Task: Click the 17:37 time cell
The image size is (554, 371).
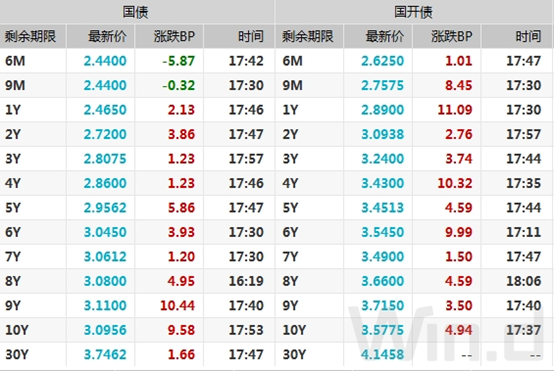Action: tap(524, 330)
